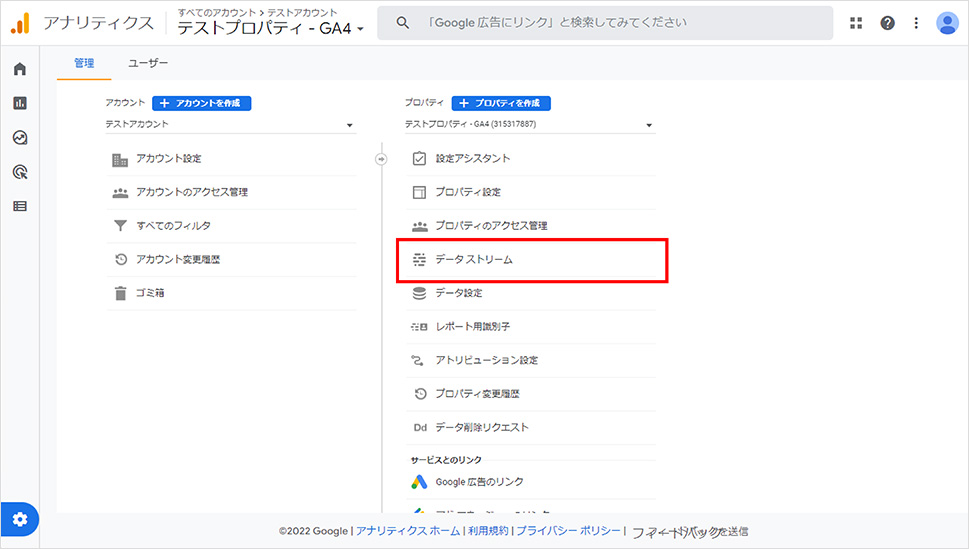Click the データ ストリーム stream icon
969x549 pixels.
coord(419,260)
